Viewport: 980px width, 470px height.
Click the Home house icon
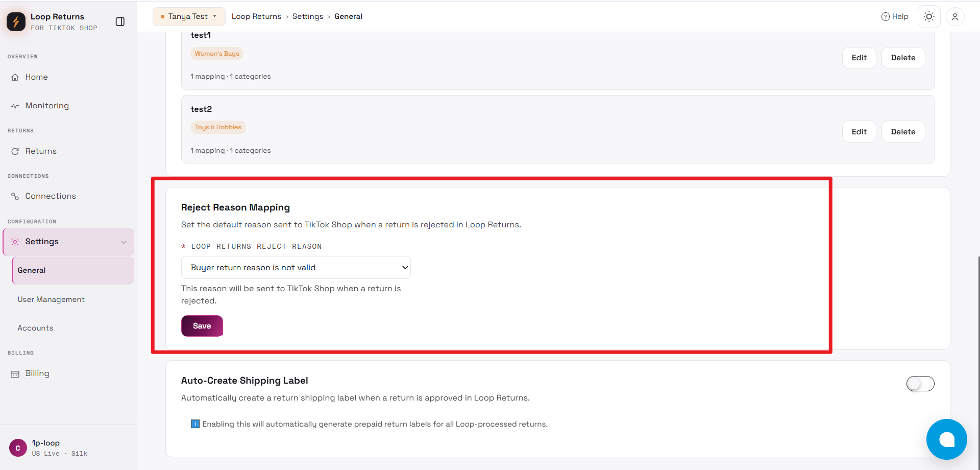click(15, 77)
